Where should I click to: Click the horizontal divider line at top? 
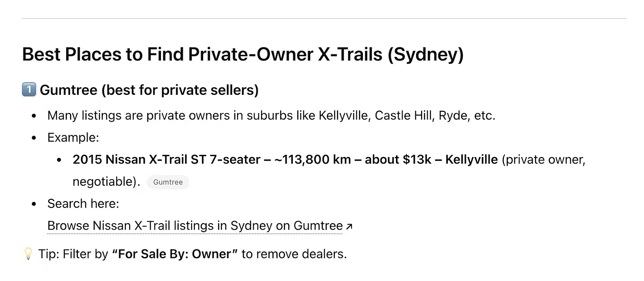[324, 19]
